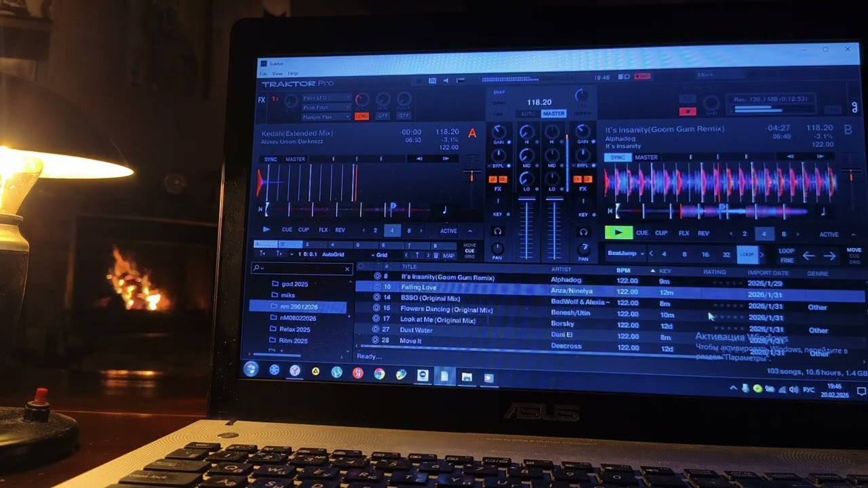Open the Grid panel dropdown on deck A
Viewport: 868px width, 488px height.
pos(381,255)
